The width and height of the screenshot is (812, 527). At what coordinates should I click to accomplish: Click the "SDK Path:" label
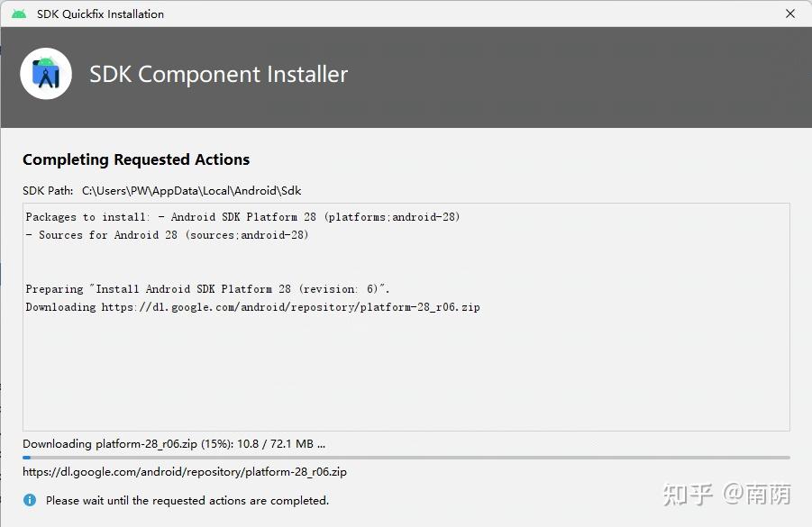point(49,191)
